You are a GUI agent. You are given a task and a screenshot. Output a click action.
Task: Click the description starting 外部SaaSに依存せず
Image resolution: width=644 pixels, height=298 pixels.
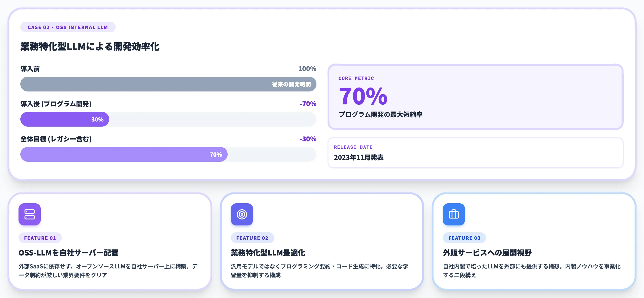point(108,271)
